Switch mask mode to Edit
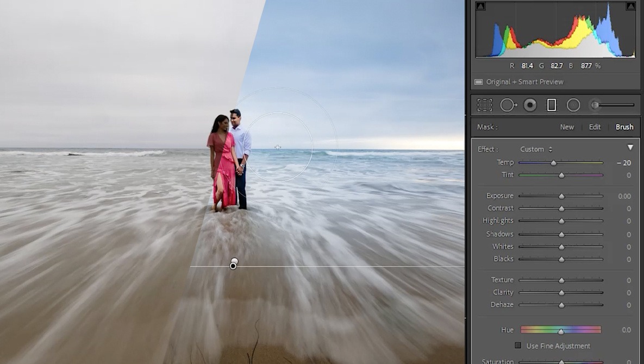The image size is (644, 364). 595,127
